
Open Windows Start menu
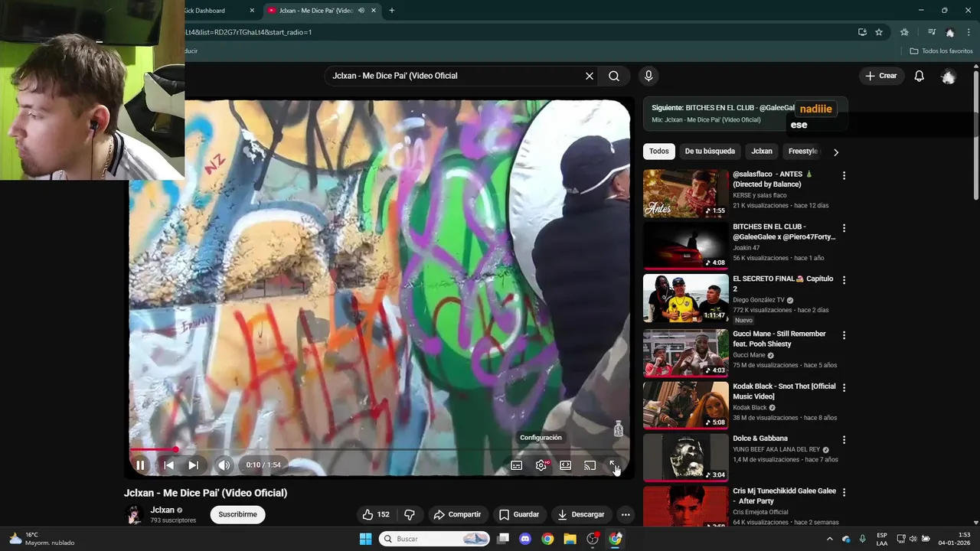pyautogui.click(x=365, y=539)
